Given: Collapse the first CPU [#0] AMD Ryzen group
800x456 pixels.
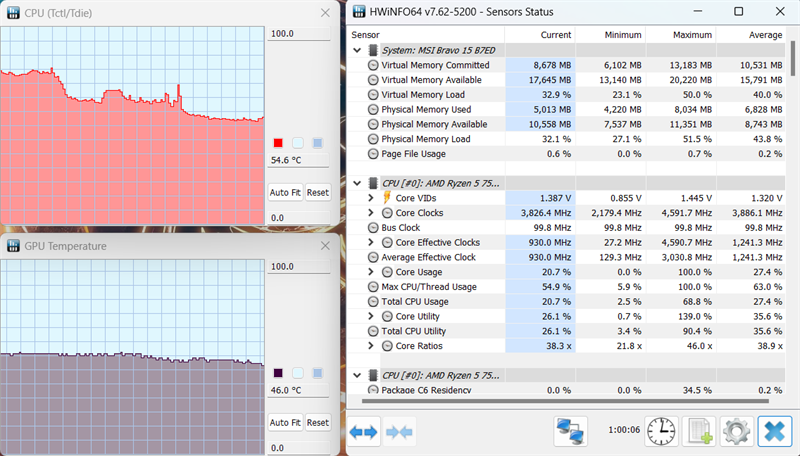Looking at the screenshot, I should pyautogui.click(x=357, y=183).
